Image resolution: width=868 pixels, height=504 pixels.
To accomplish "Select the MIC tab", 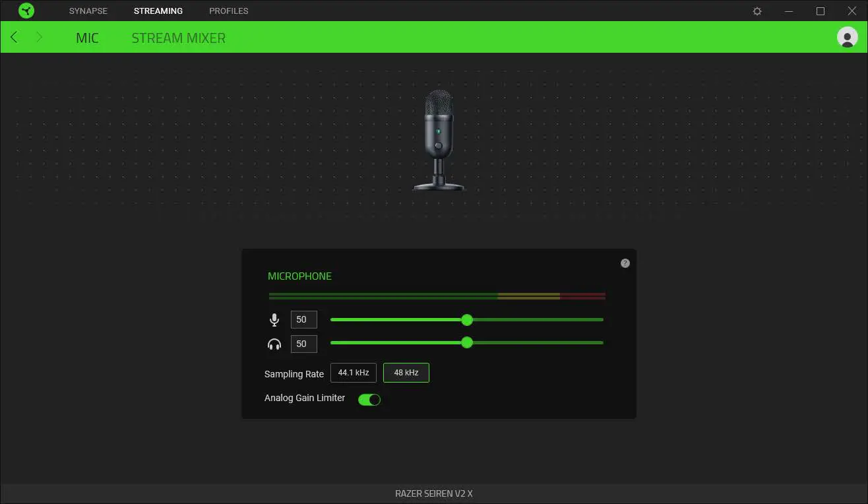I will coord(87,38).
